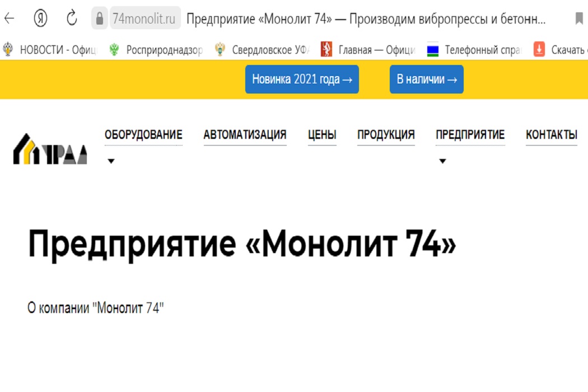Click the В наличии button
This screenshot has width=588, height=392.
click(426, 80)
